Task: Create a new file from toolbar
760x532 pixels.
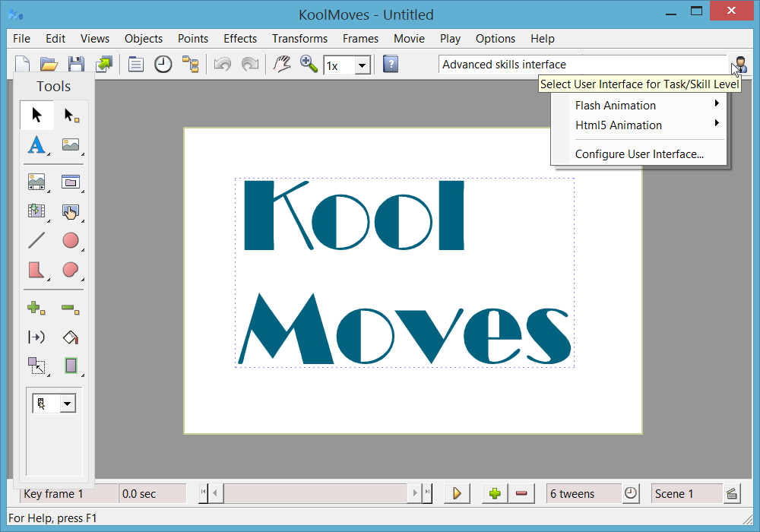Action: point(22,64)
